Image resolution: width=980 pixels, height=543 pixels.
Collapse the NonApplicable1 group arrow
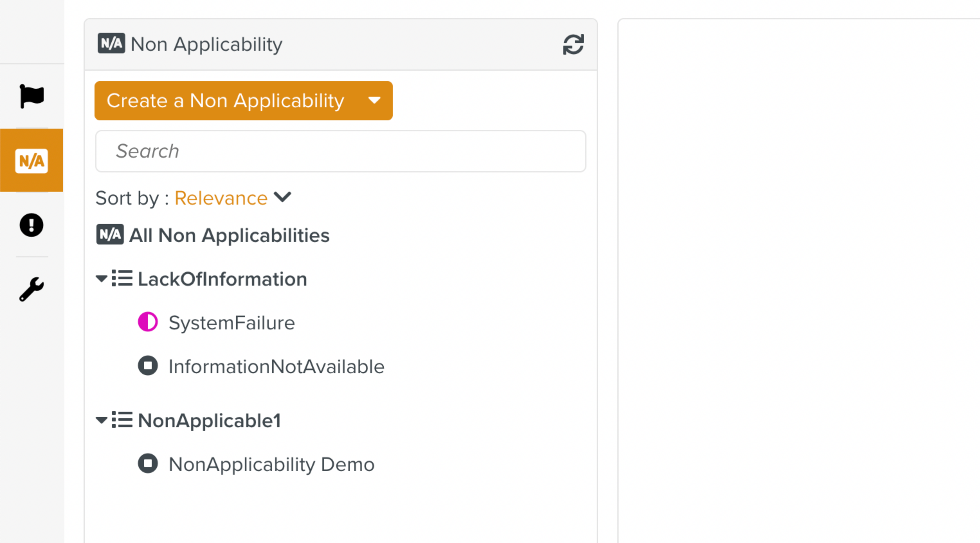click(x=102, y=420)
